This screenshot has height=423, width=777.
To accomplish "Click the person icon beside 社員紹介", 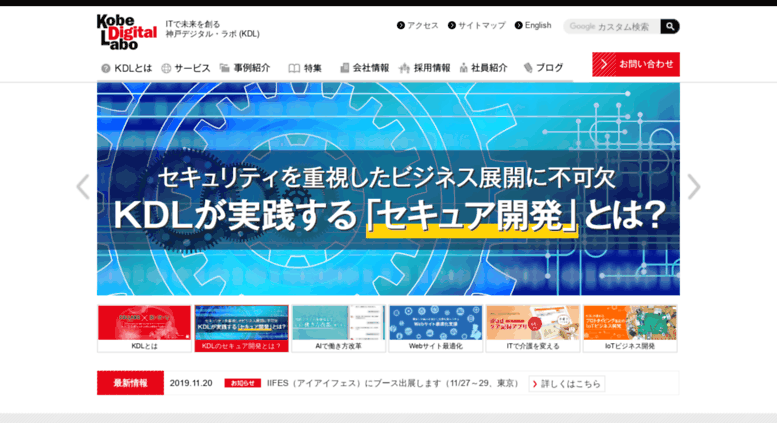I will [463, 68].
